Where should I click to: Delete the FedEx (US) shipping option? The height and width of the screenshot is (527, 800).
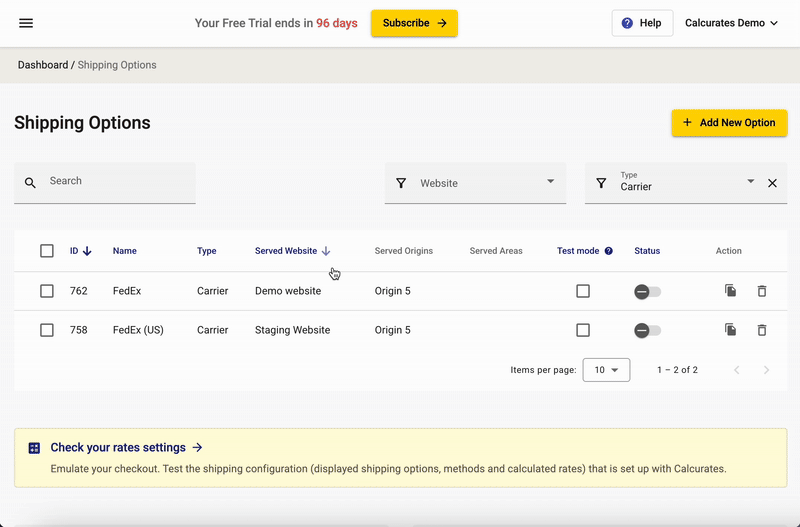(762, 330)
